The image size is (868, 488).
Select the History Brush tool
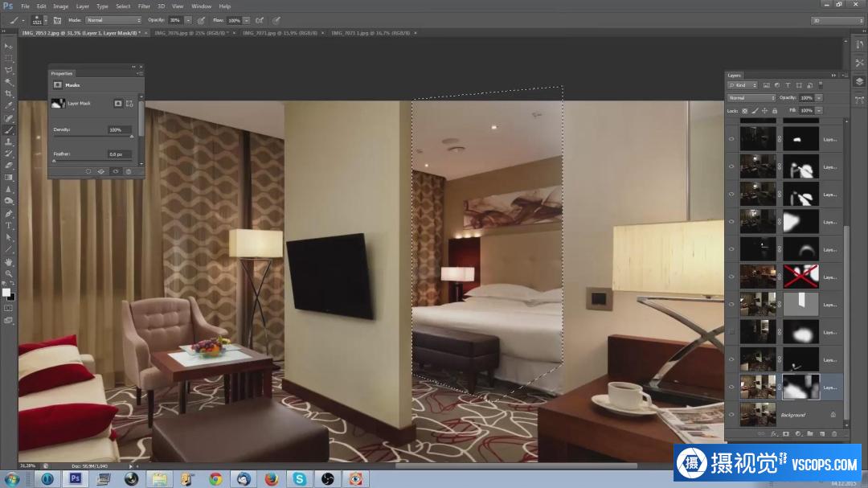(8, 154)
